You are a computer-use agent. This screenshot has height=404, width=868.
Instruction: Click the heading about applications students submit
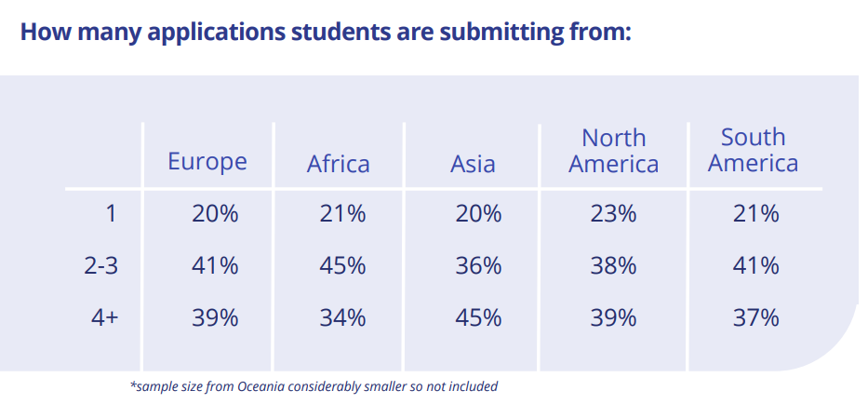point(326,33)
